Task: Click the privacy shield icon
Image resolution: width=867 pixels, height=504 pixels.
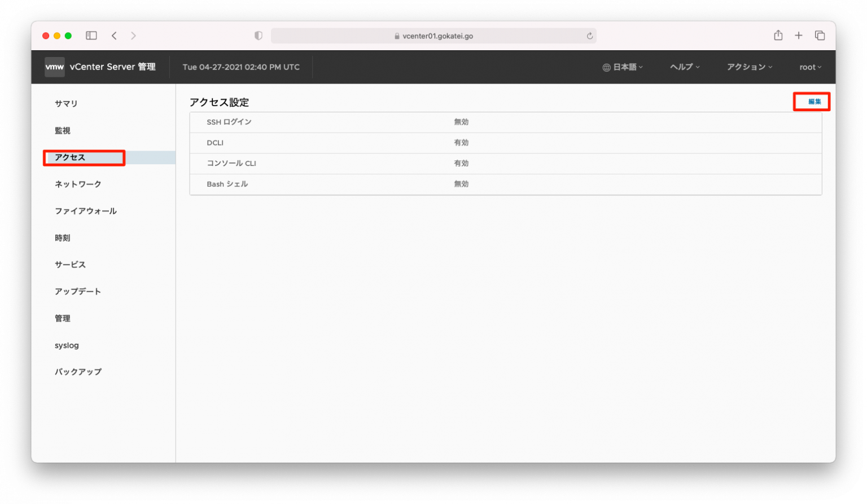Action: click(x=259, y=36)
